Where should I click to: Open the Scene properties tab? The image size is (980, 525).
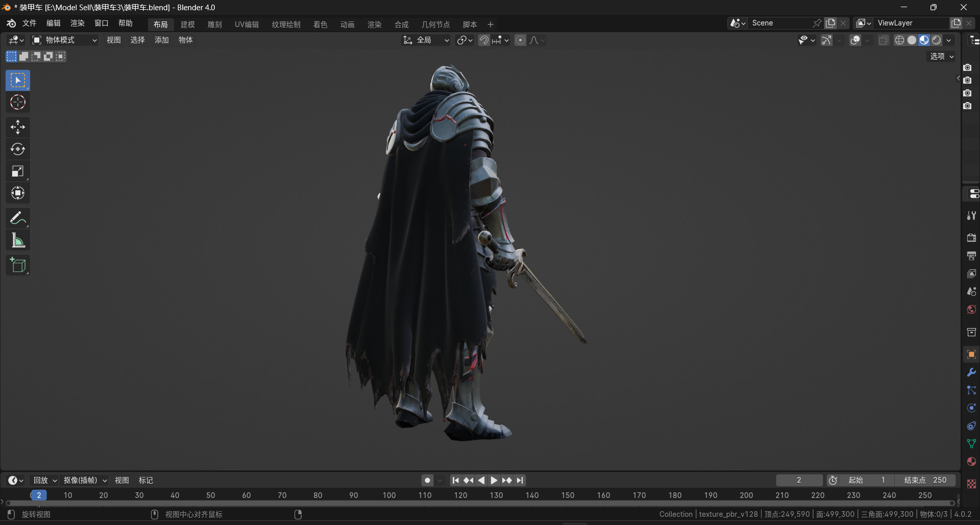[x=971, y=291]
